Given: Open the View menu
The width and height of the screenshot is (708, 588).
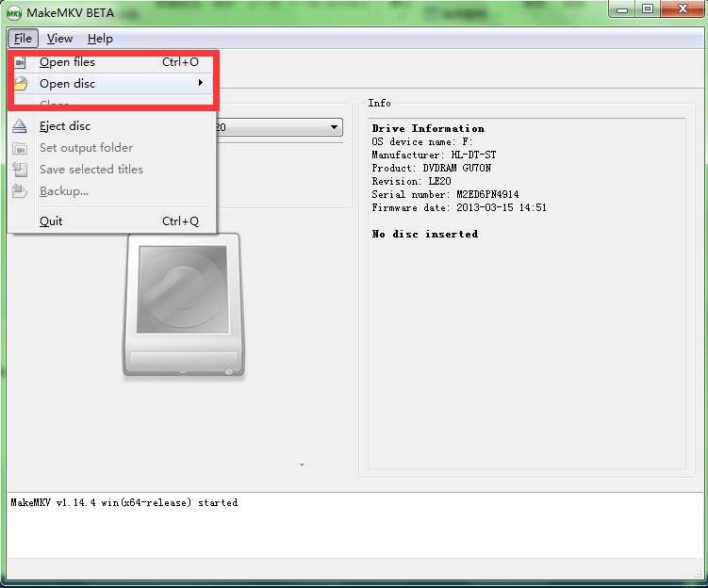Looking at the screenshot, I should [x=59, y=39].
